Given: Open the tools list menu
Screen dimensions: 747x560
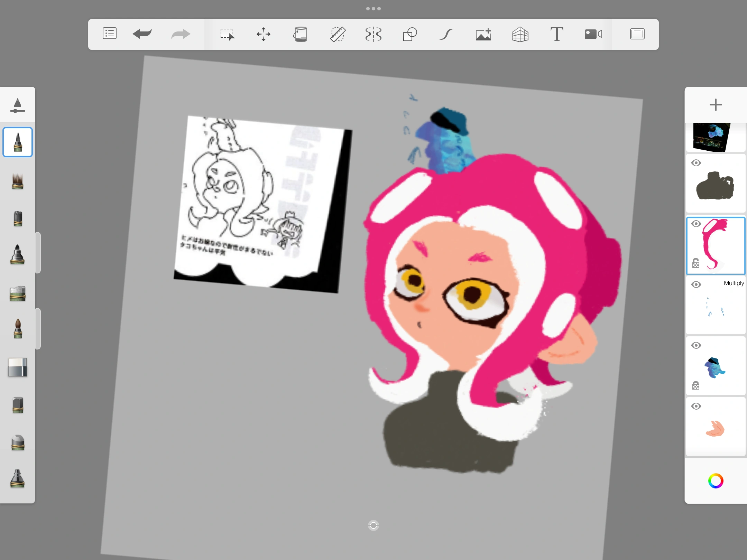Looking at the screenshot, I should point(109,34).
